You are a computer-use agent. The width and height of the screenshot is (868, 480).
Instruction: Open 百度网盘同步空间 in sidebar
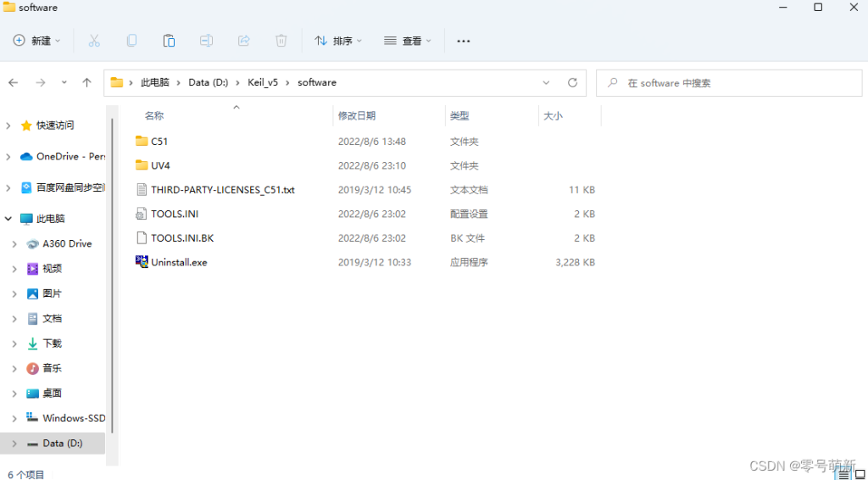click(x=62, y=187)
